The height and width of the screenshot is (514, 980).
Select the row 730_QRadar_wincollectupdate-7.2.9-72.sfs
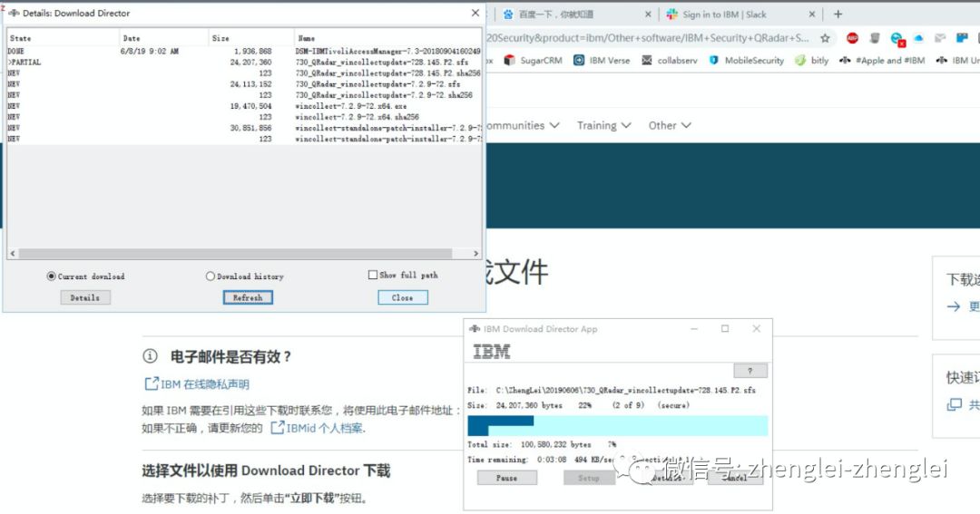click(244, 84)
